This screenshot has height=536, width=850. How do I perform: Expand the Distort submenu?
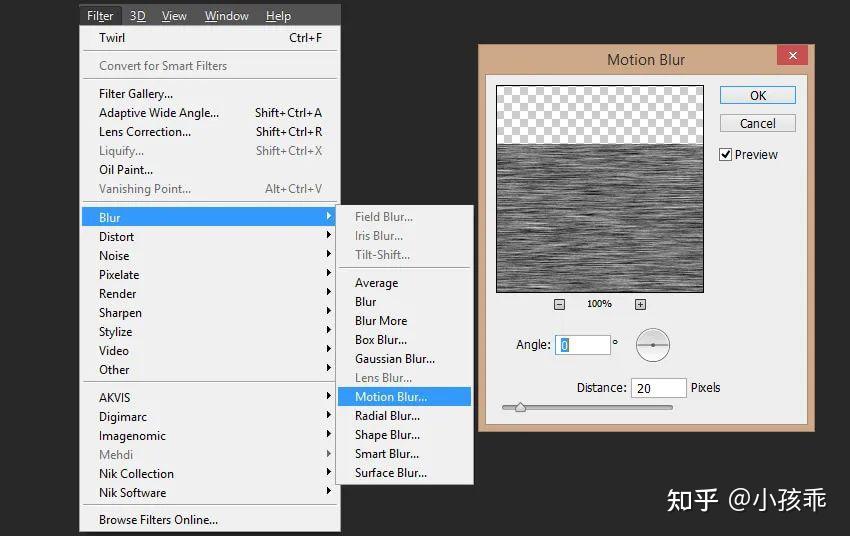[210, 236]
